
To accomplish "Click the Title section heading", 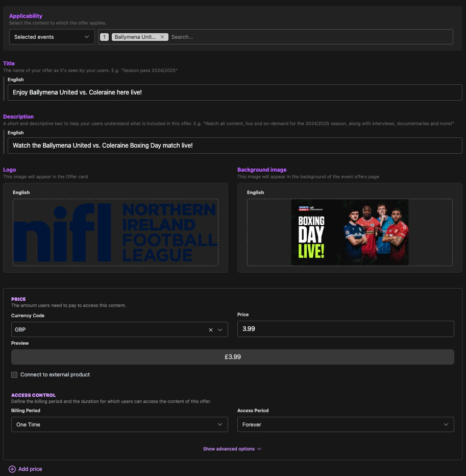I will click(x=9, y=63).
